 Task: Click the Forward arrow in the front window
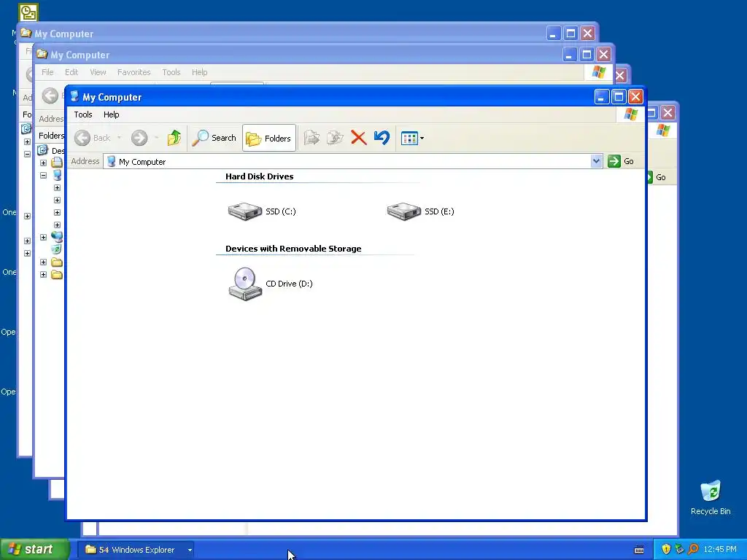139,138
